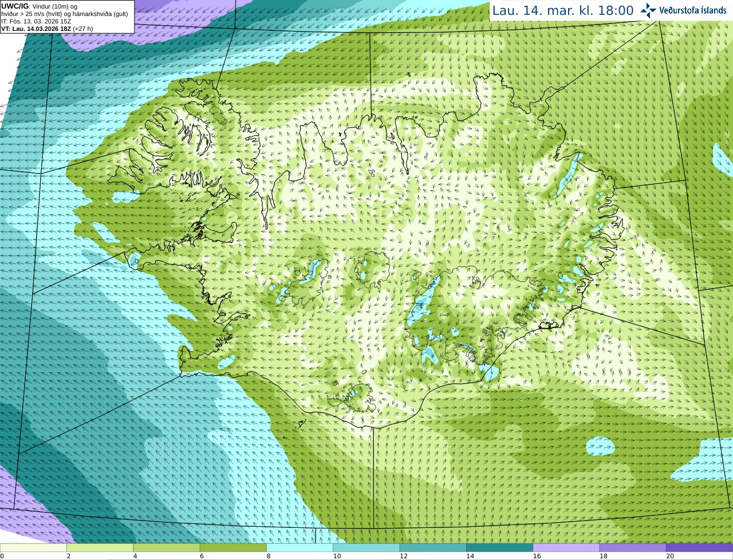This screenshot has height=560, width=733.
Task: Click the scale label 18
Action: click(603, 556)
